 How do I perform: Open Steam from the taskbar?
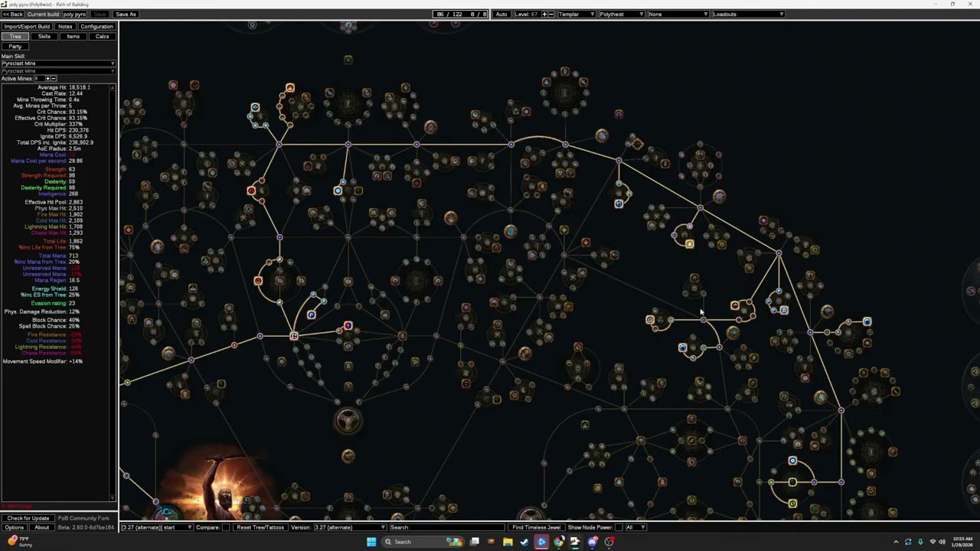point(524,542)
